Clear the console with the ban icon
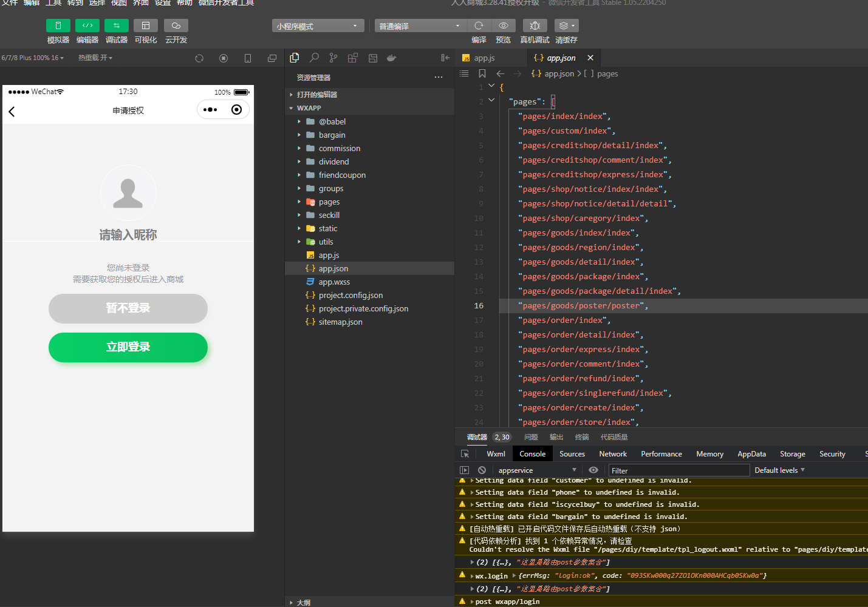Image resolution: width=868 pixels, height=607 pixels. (482, 470)
